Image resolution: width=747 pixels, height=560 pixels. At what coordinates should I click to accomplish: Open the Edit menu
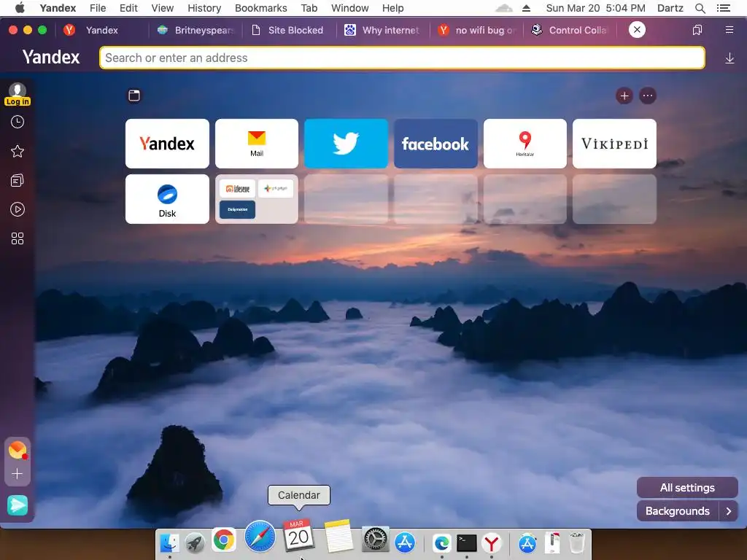click(x=128, y=8)
